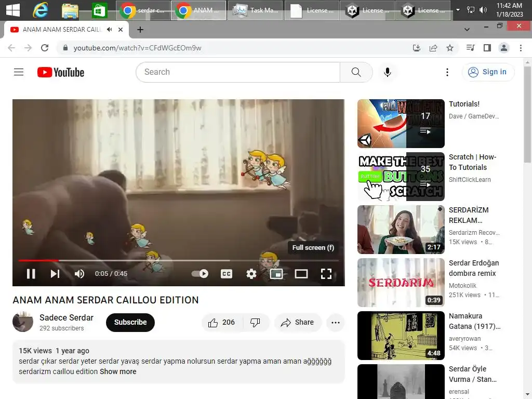
Task: Search with your voice microphone
Action: pos(387,72)
